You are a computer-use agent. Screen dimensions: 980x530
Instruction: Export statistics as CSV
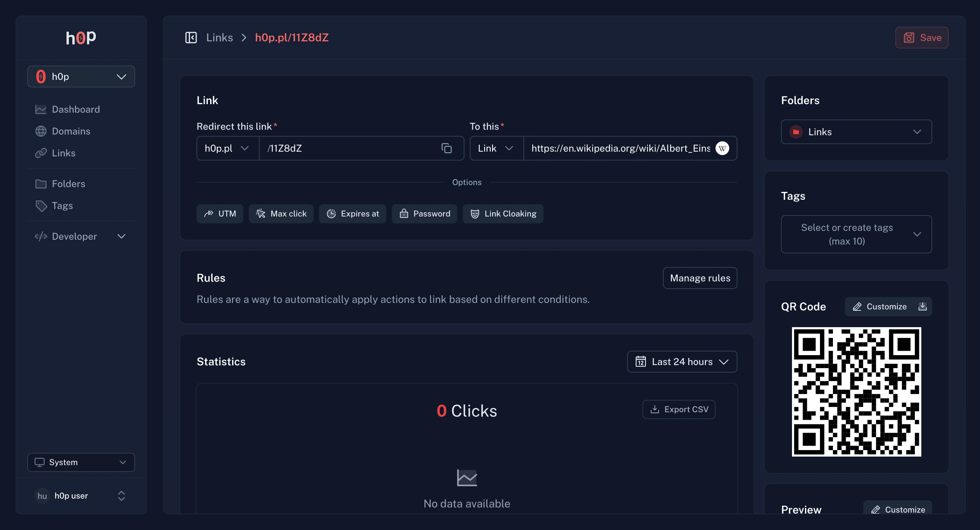click(679, 409)
